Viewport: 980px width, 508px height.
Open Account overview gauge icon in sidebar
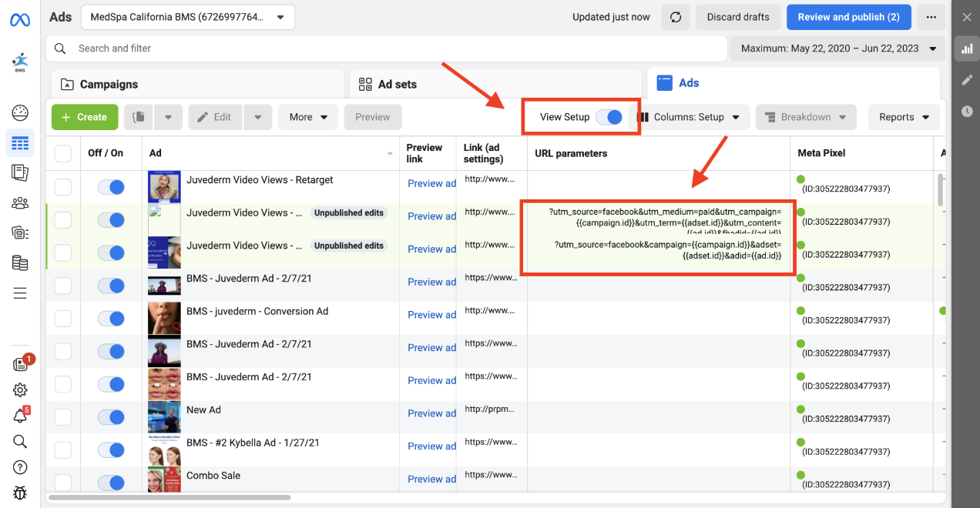(x=20, y=113)
